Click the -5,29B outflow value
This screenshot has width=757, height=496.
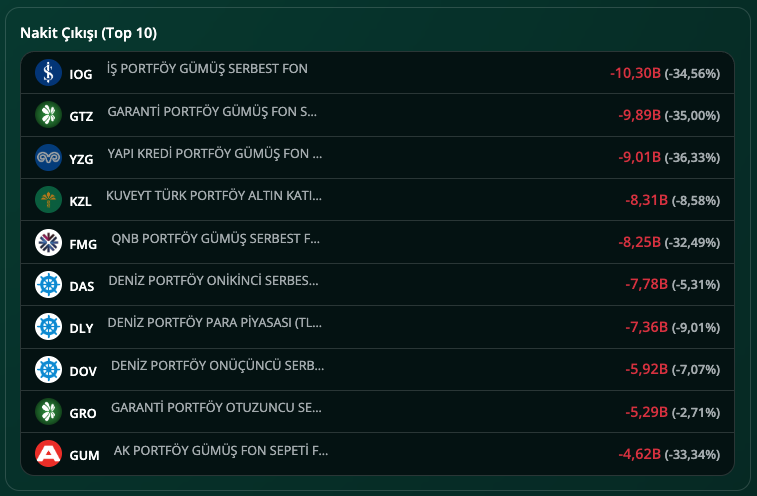[x=646, y=412]
